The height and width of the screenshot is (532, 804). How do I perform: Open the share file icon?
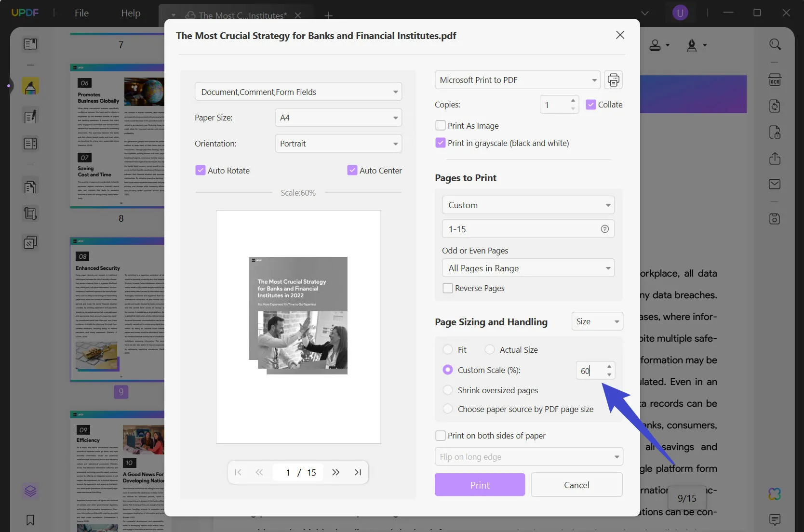tap(774, 159)
